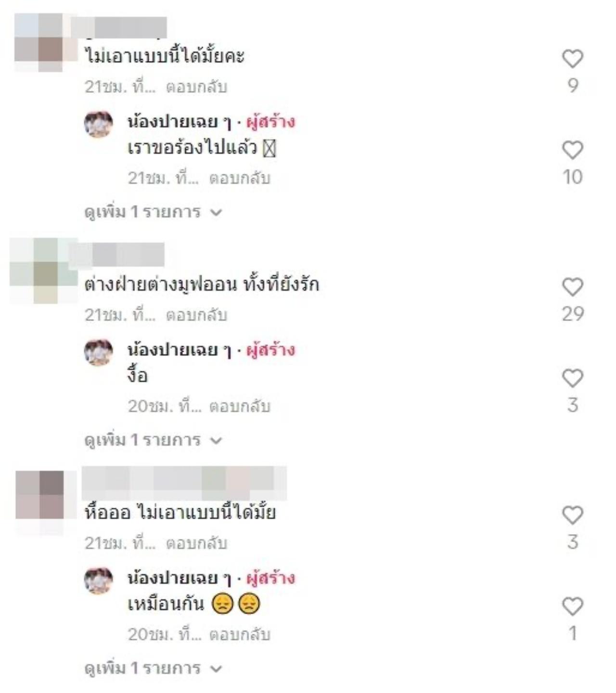This screenshot has width=616, height=693.
Task: Reply to creator comment "เหมือนกัน"
Action: (240, 635)
